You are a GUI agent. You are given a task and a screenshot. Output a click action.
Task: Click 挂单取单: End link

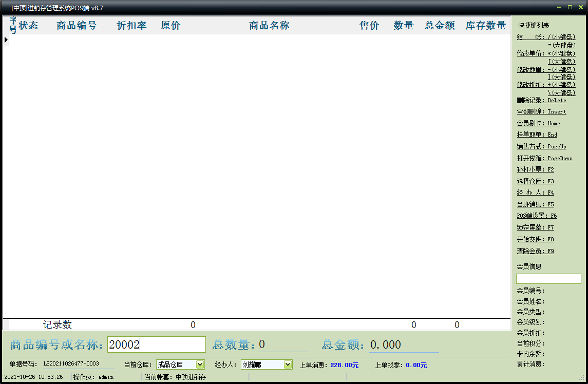(x=537, y=135)
